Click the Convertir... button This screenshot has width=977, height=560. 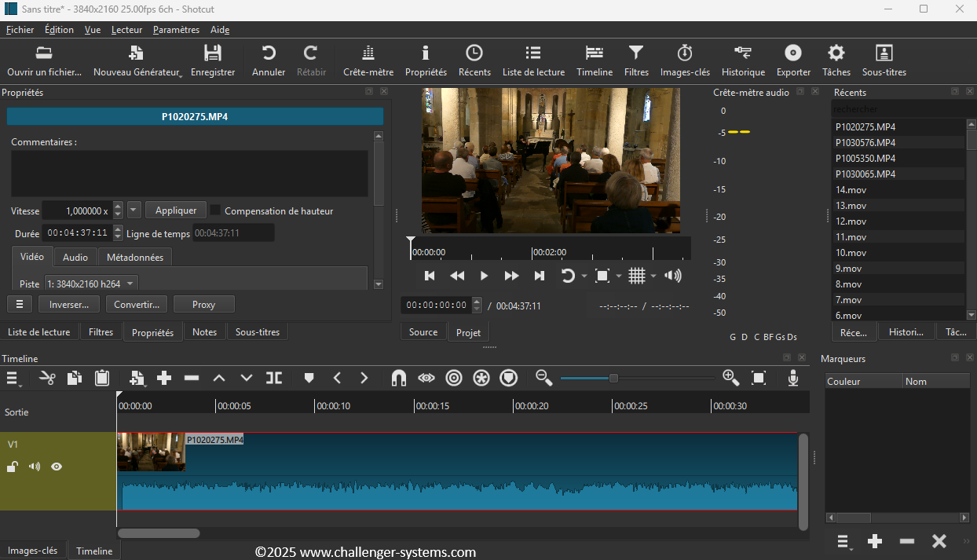[137, 304]
